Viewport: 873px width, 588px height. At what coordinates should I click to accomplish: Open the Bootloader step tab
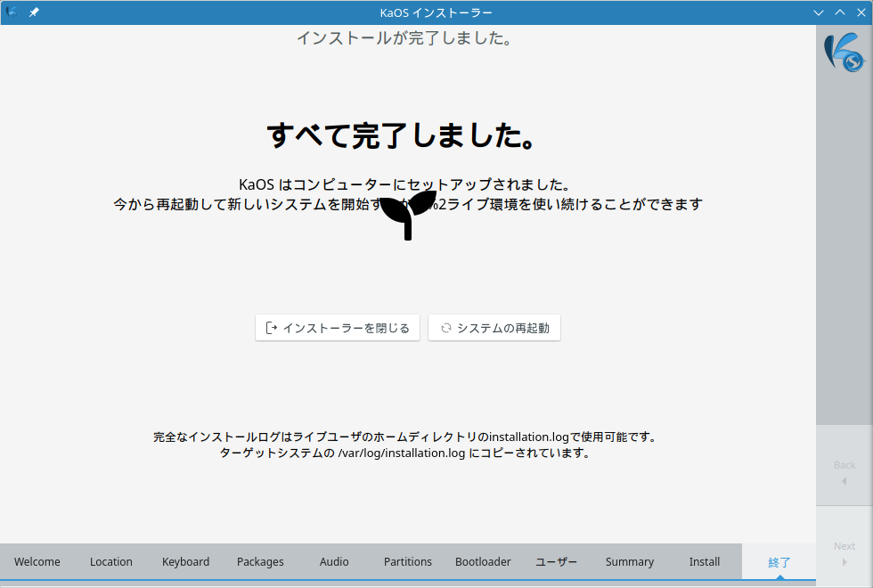(x=483, y=562)
